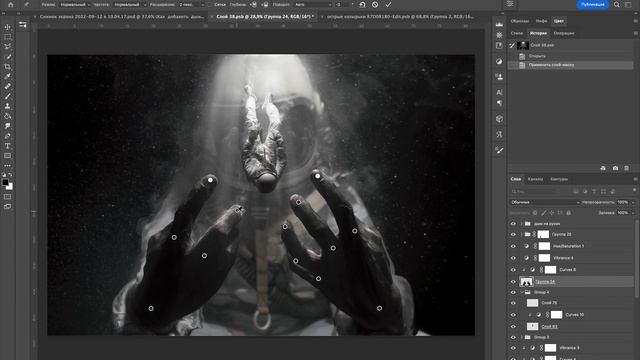Viewport: 640px width, 360px height.
Task: Open the Character panel icon
Action: click(499, 92)
